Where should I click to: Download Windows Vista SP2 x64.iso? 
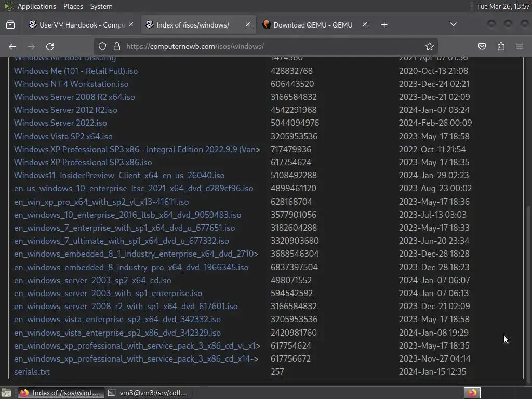coord(63,137)
